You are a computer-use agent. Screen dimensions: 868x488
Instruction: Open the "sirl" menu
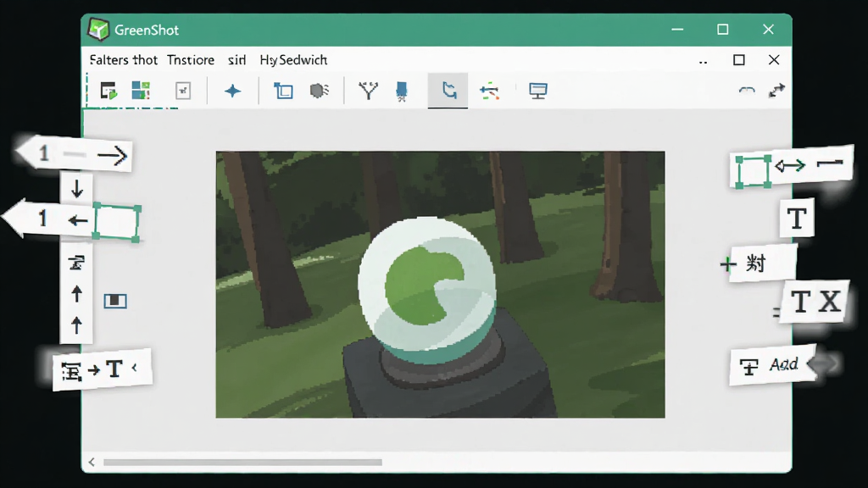[236, 60]
